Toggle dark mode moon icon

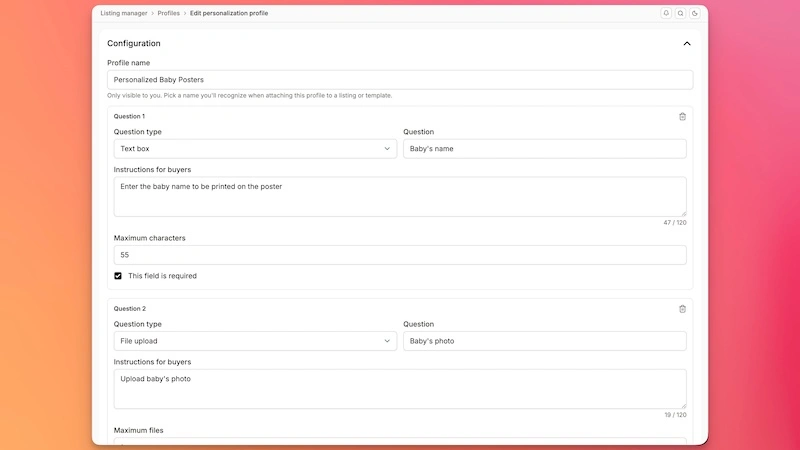(694, 13)
